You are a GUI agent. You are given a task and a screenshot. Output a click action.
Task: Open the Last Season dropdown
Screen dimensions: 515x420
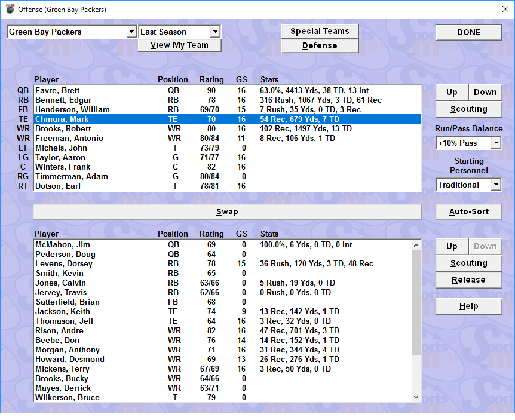215,32
